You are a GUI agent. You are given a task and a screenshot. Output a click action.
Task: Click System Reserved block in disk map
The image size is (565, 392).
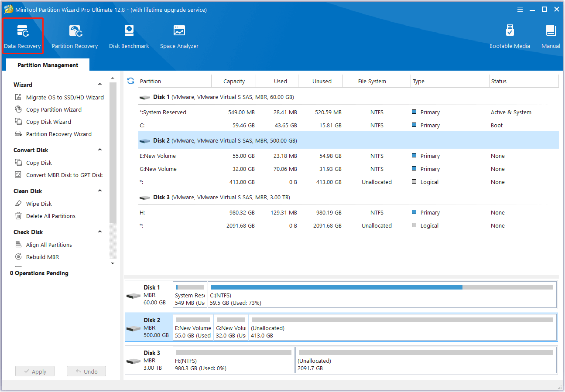tap(190, 294)
